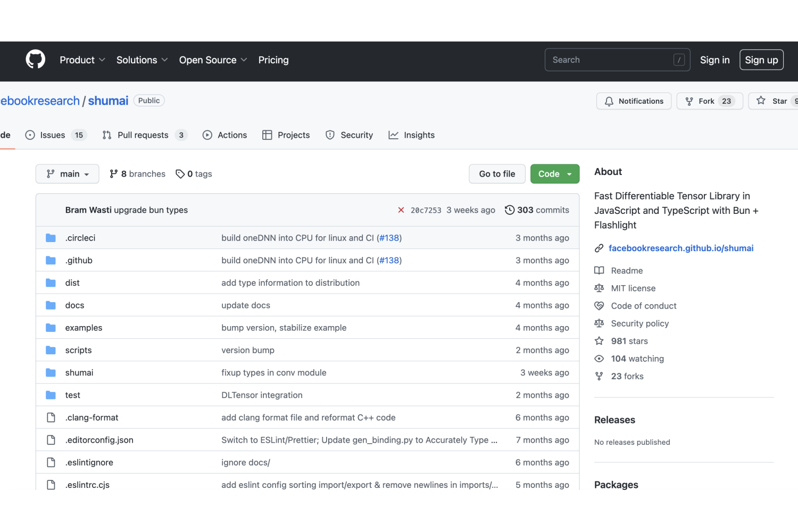
Task: Open commit 'DLTensor integration'
Action: [262, 395]
